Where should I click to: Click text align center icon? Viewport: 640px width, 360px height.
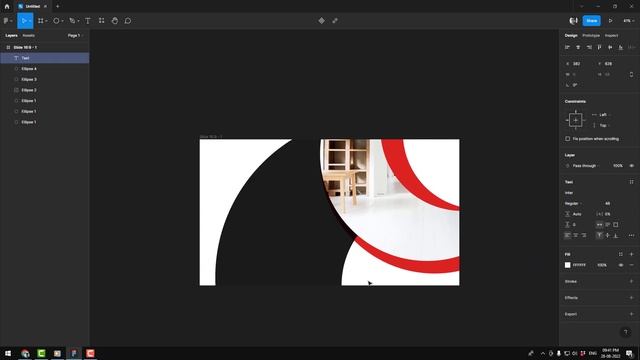[576, 236]
